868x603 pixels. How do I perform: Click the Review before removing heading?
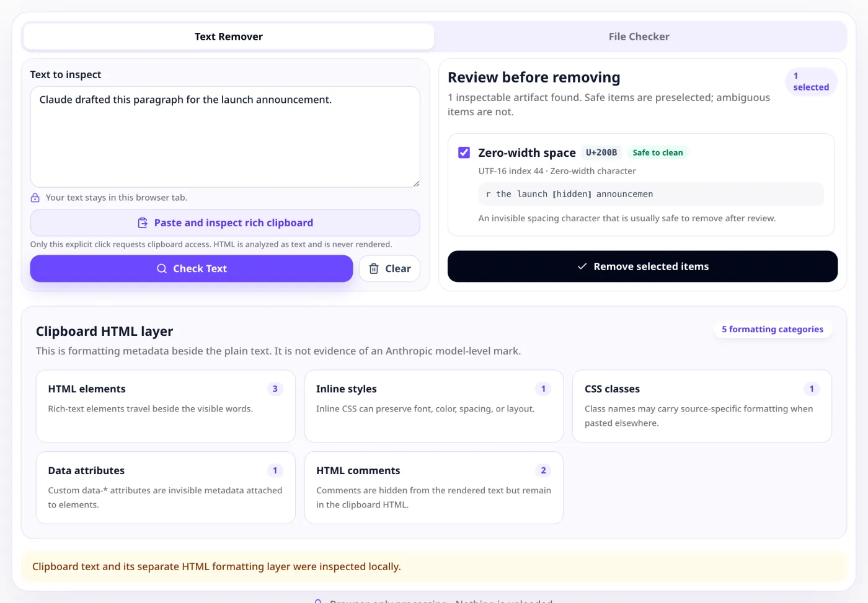534,77
